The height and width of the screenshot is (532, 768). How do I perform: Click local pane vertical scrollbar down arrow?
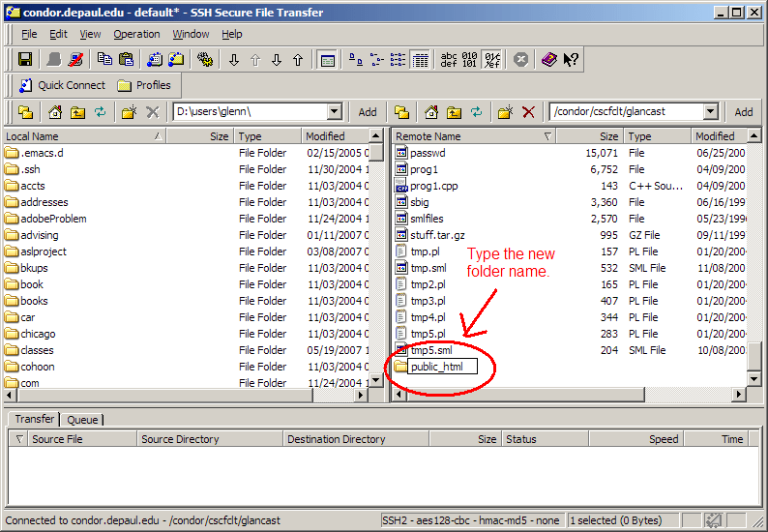(375, 379)
